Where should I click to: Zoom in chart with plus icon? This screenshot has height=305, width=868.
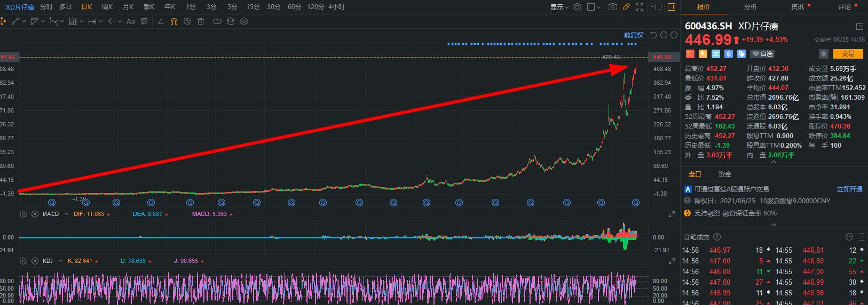point(674,35)
